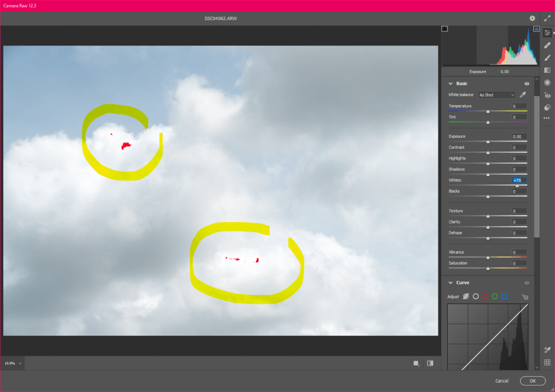Collapse the Basic panel
Viewport: 555px width, 392px height.
point(450,83)
